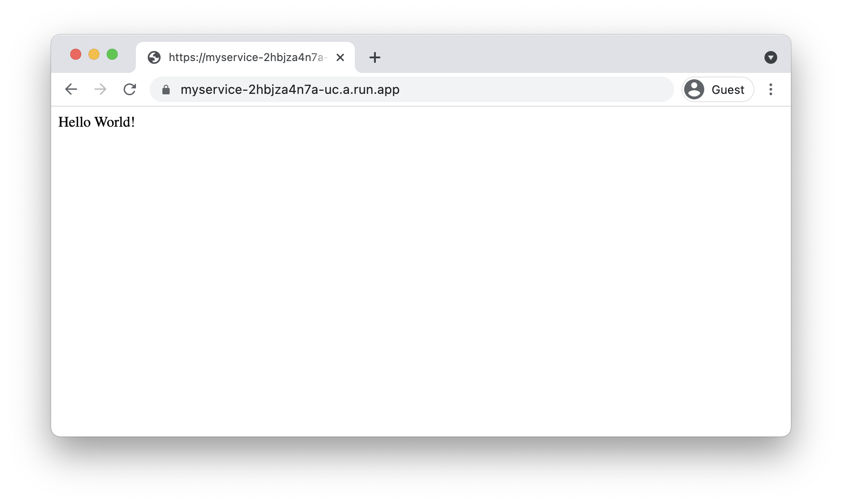Open the tab search dropdown arrow

(x=771, y=57)
